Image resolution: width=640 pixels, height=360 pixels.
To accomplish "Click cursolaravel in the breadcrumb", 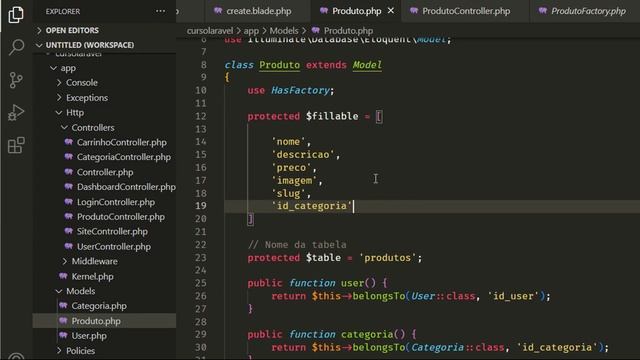I will click(x=210, y=31).
